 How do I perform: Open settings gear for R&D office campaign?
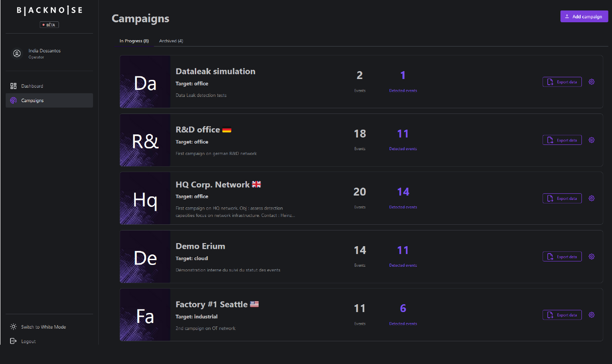[x=591, y=140]
